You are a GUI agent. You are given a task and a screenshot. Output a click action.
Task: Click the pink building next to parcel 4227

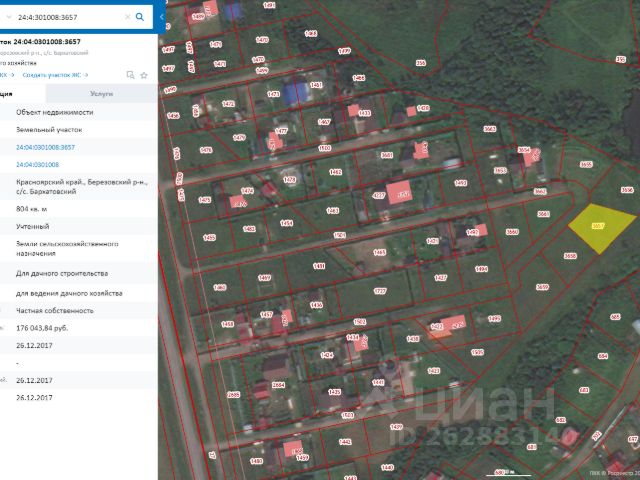[399, 192]
